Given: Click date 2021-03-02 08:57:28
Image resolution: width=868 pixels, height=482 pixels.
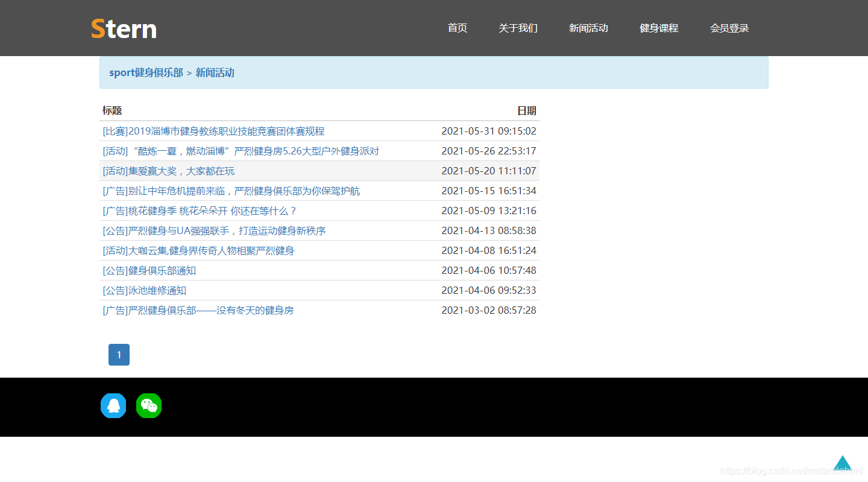Looking at the screenshot, I should coord(489,310).
